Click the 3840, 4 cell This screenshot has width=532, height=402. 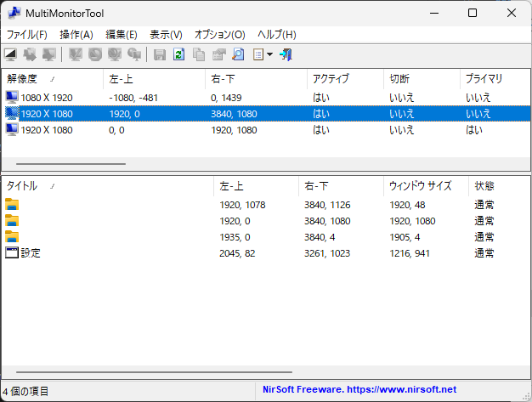pos(320,237)
